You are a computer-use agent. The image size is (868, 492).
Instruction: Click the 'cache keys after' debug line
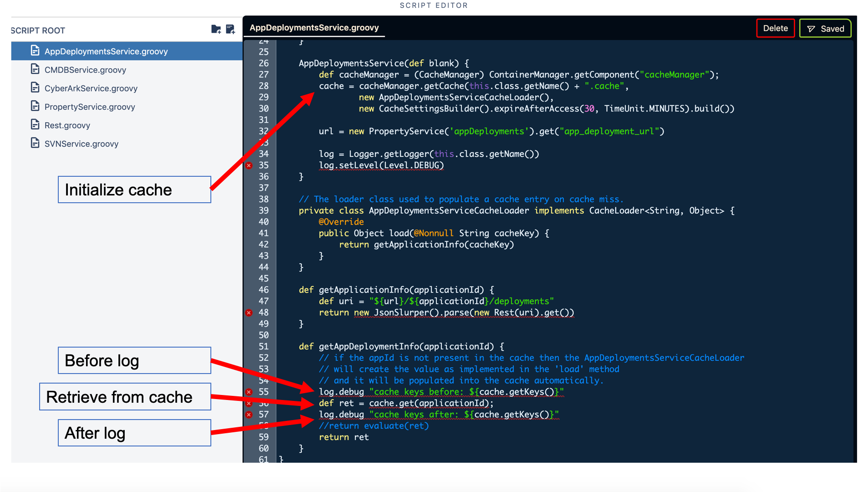click(x=439, y=415)
